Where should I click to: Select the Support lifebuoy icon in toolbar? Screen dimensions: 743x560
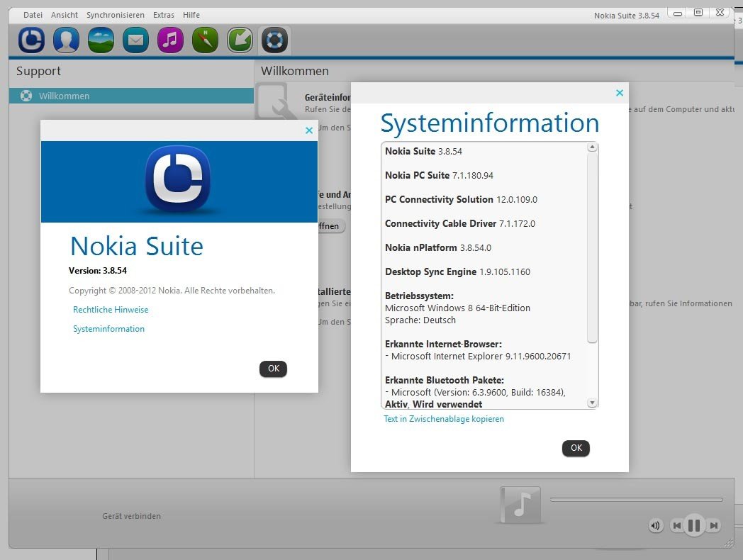tap(275, 40)
